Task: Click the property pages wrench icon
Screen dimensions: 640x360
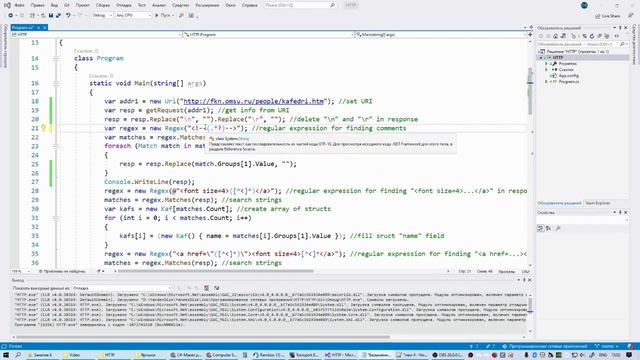Action: click(558, 229)
